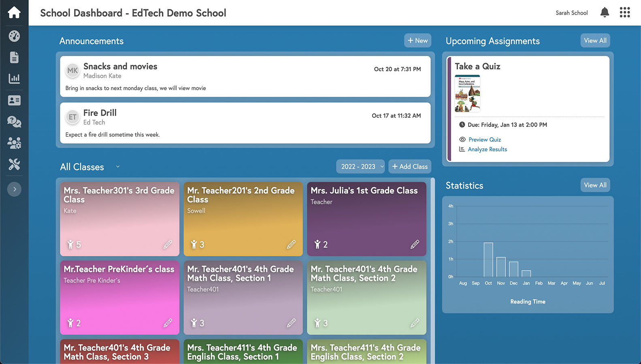Open the 2022 - 2023 school year dropdown
Image resolution: width=641 pixels, height=364 pixels.
(362, 167)
